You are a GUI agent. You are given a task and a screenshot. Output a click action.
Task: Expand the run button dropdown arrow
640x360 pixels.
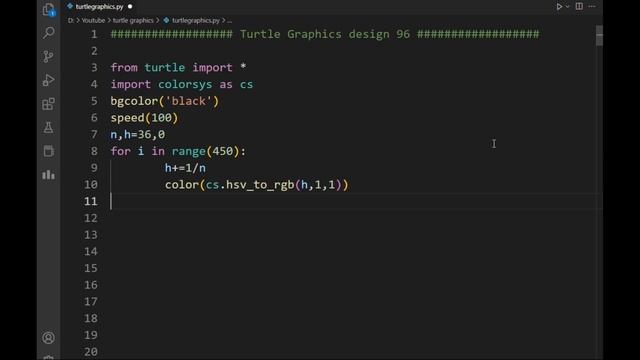coord(567,7)
